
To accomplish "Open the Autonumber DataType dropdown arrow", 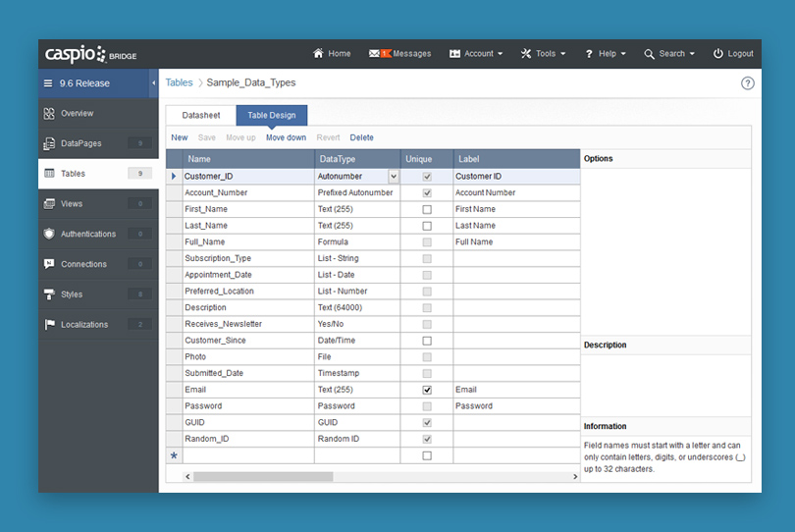I will [394, 177].
